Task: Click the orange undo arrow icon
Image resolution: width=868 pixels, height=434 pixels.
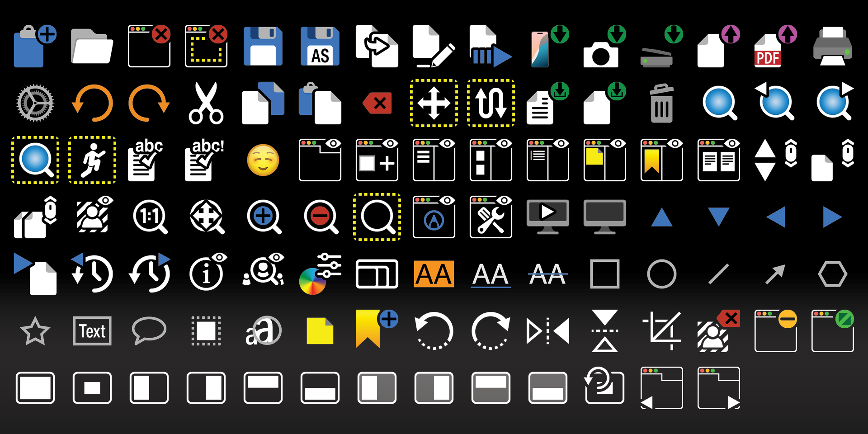Action: point(92,103)
